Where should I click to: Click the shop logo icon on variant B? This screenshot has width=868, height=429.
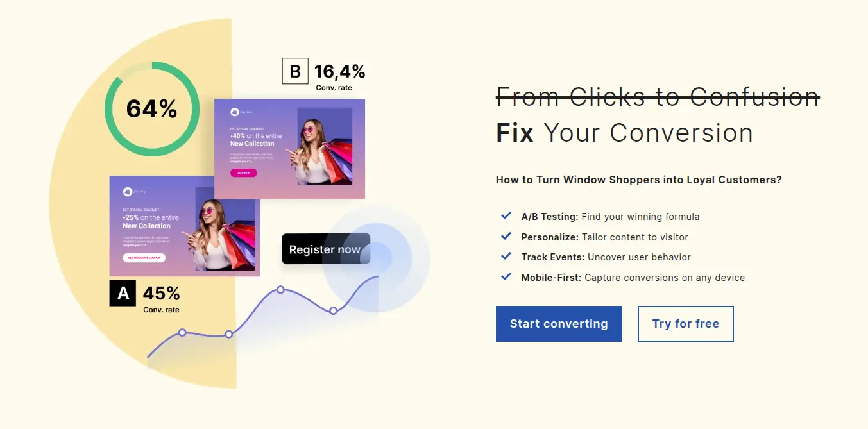tap(234, 112)
